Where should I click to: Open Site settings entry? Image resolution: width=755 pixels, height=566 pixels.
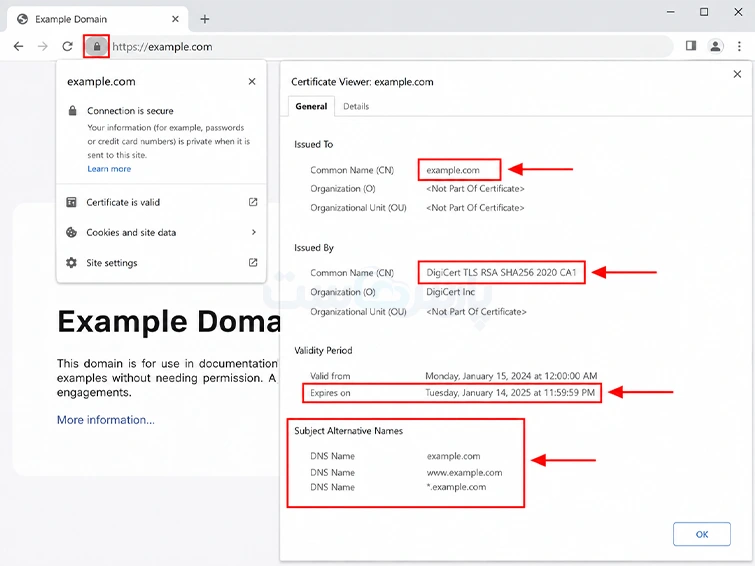[161, 263]
